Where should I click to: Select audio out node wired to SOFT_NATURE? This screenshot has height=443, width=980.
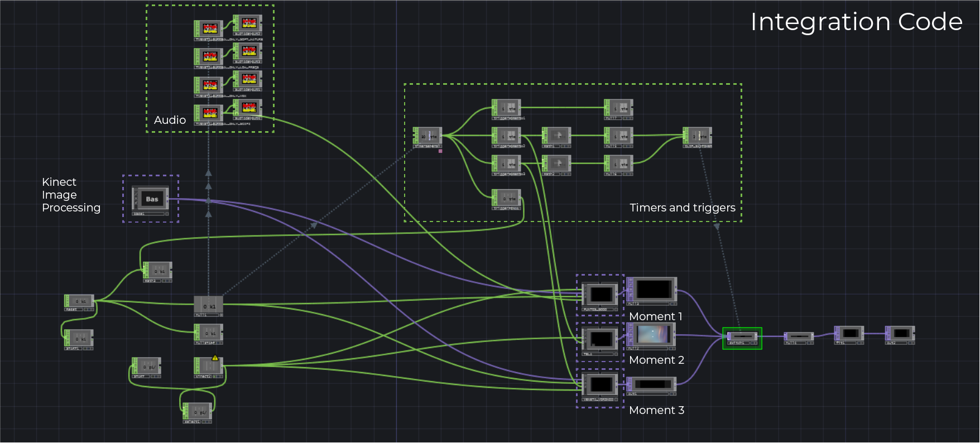point(248,23)
